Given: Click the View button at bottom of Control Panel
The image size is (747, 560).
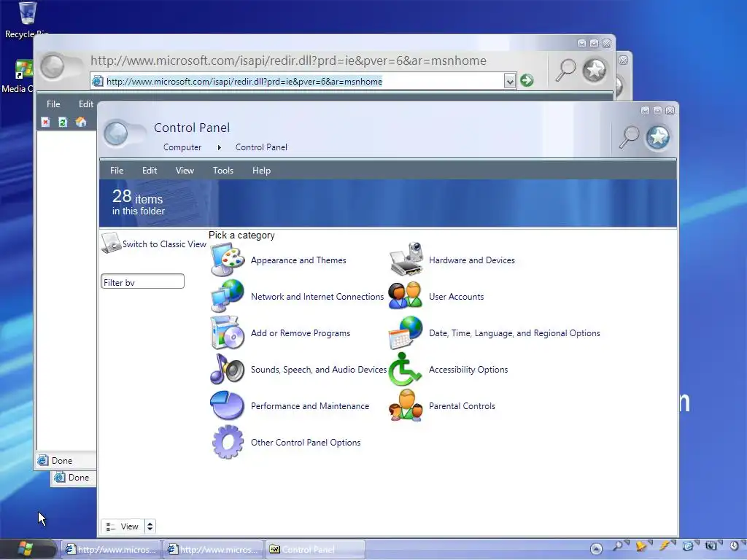Looking at the screenshot, I should (x=123, y=526).
